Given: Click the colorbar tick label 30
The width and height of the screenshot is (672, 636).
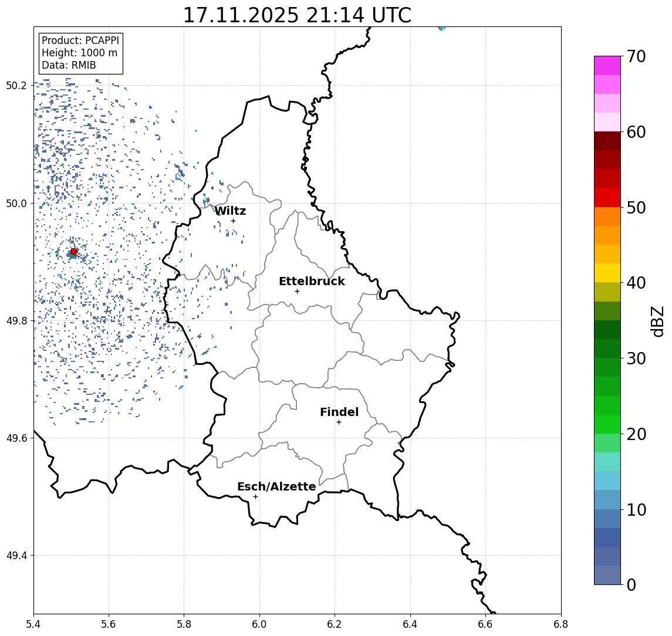Looking at the screenshot, I should [x=636, y=358].
